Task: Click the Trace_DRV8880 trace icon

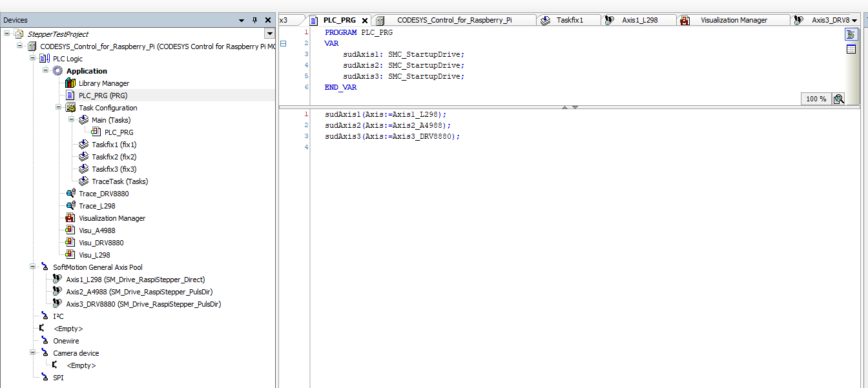Action: pos(70,194)
